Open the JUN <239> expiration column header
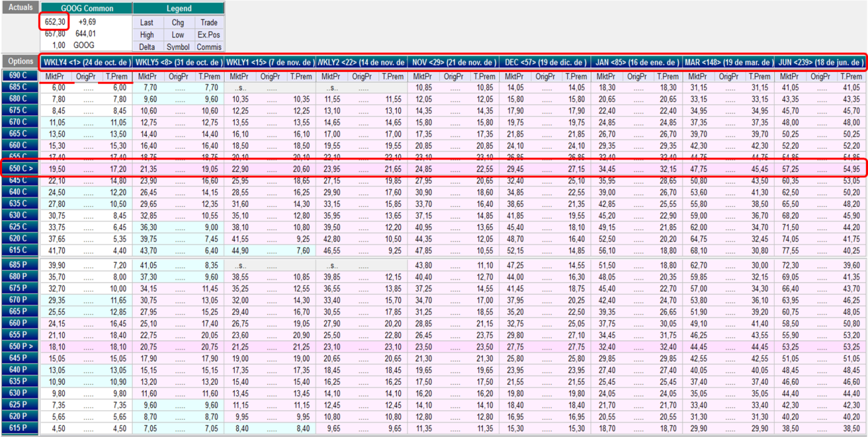868x437 pixels. click(820, 62)
